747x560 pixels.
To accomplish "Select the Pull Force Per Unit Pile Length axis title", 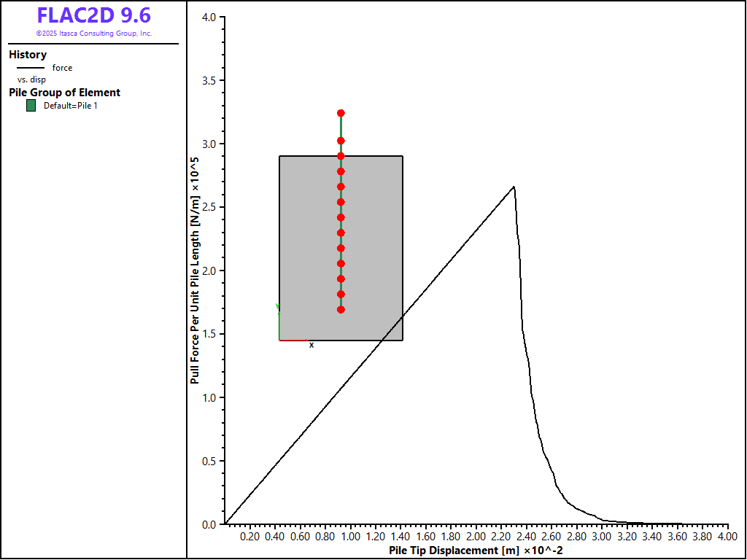I will click(196, 271).
